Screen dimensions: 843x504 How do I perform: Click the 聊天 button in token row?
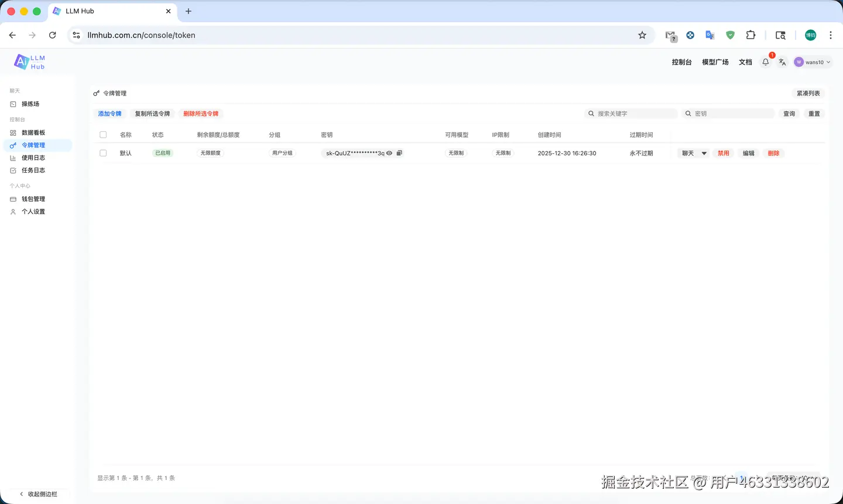click(688, 153)
